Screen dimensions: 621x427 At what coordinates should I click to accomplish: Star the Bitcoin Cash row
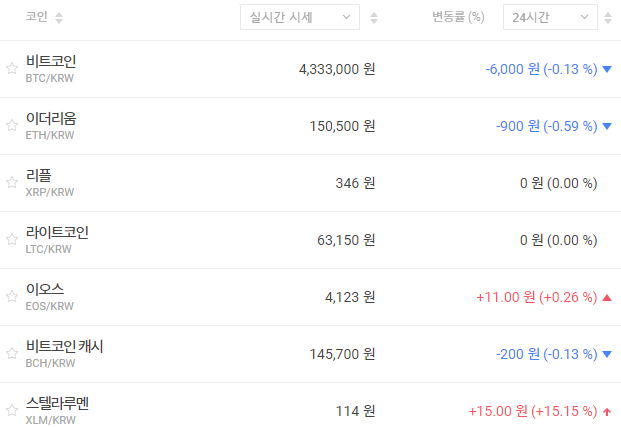(x=12, y=354)
